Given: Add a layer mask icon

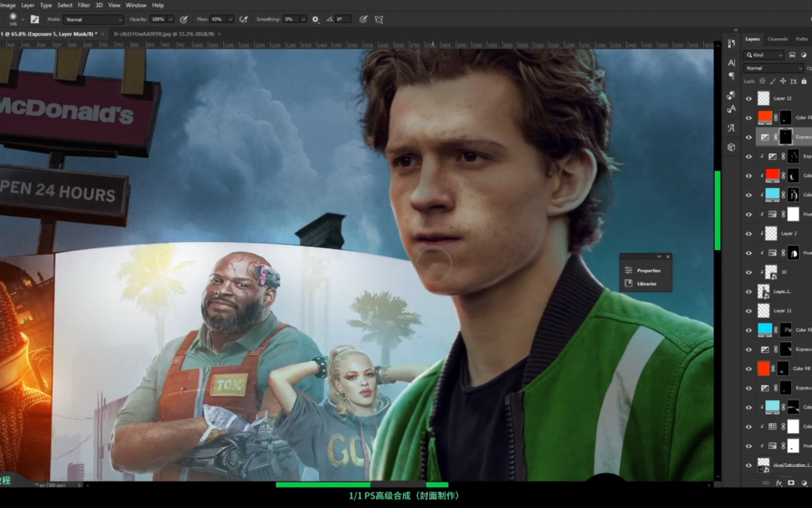Looking at the screenshot, I should pyautogui.click(x=791, y=483).
